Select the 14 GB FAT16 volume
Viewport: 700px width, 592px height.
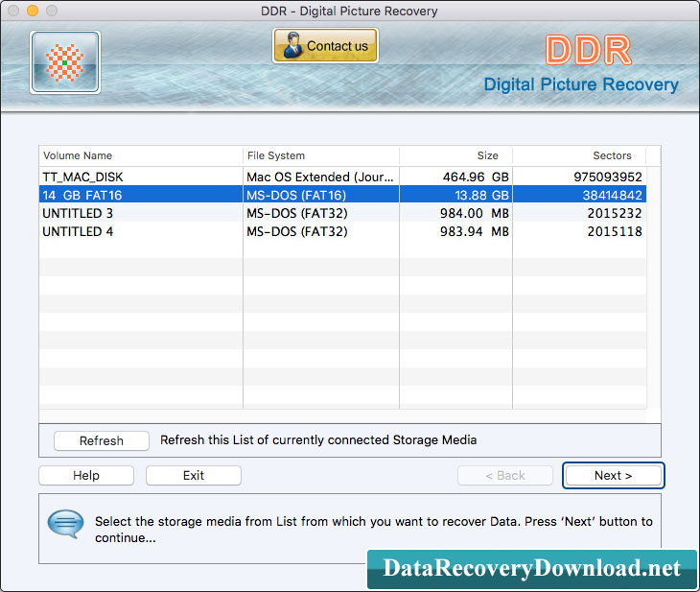point(342,195)
